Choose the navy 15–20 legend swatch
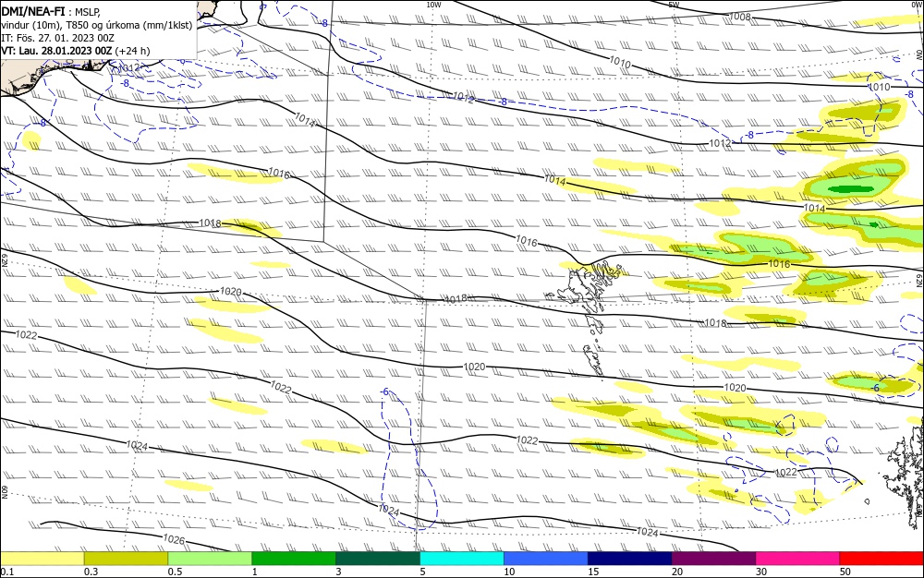 (630, 558)
